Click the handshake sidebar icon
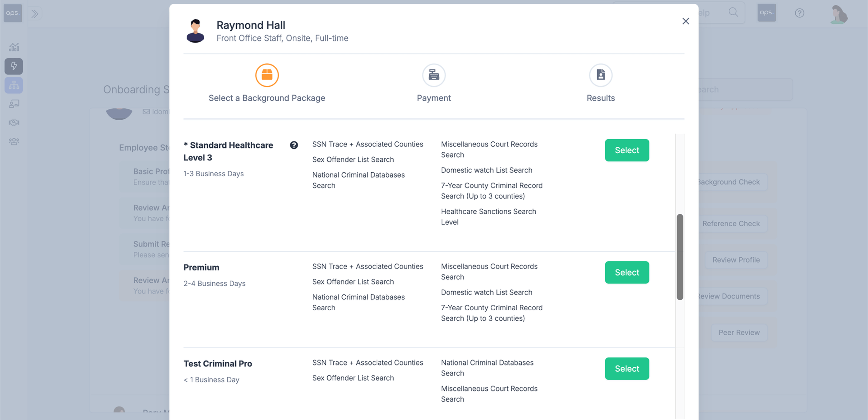The image size is (868, 420). 14,122
